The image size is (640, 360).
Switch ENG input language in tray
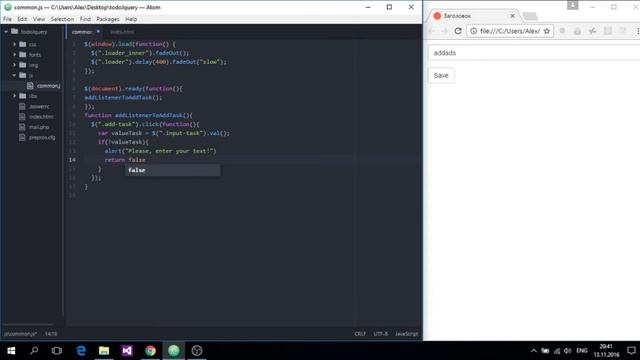point(582,351)
